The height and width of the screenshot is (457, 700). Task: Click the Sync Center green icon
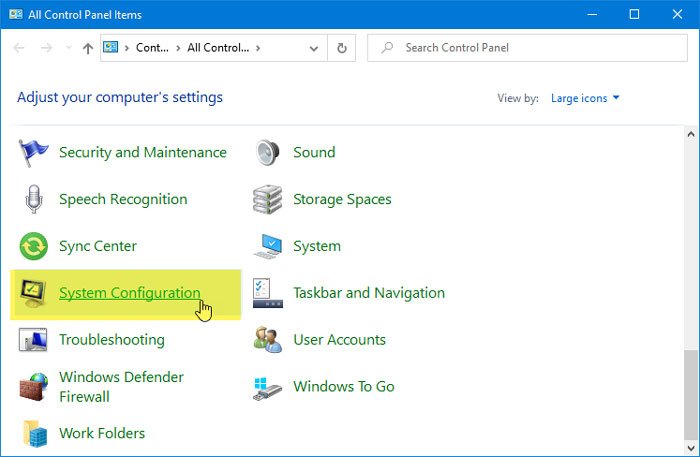click(34, 247)
